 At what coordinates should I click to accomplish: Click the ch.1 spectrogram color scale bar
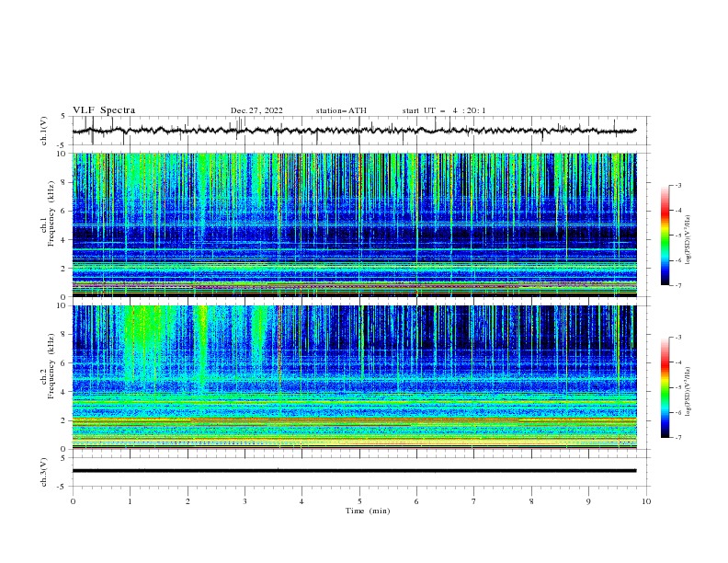click(665, 236)
